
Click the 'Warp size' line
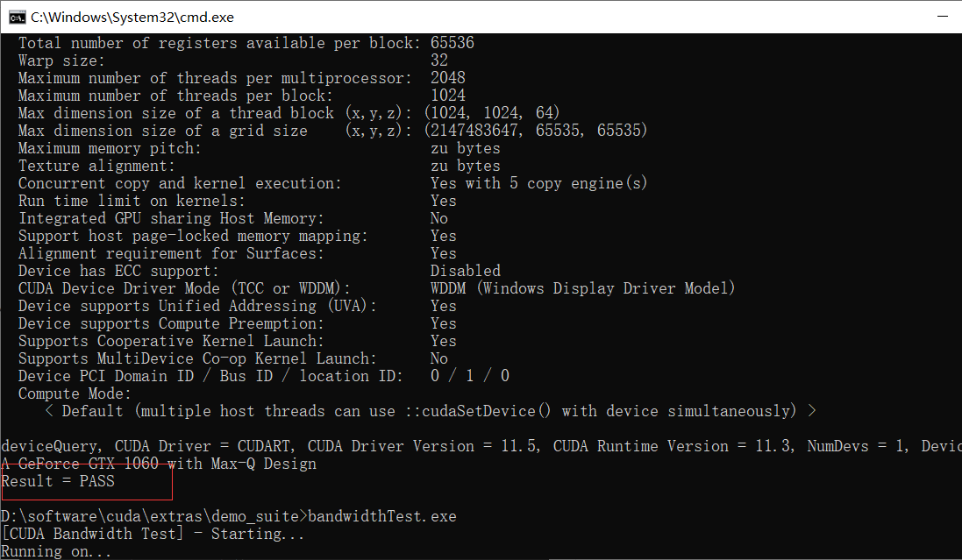51,60
